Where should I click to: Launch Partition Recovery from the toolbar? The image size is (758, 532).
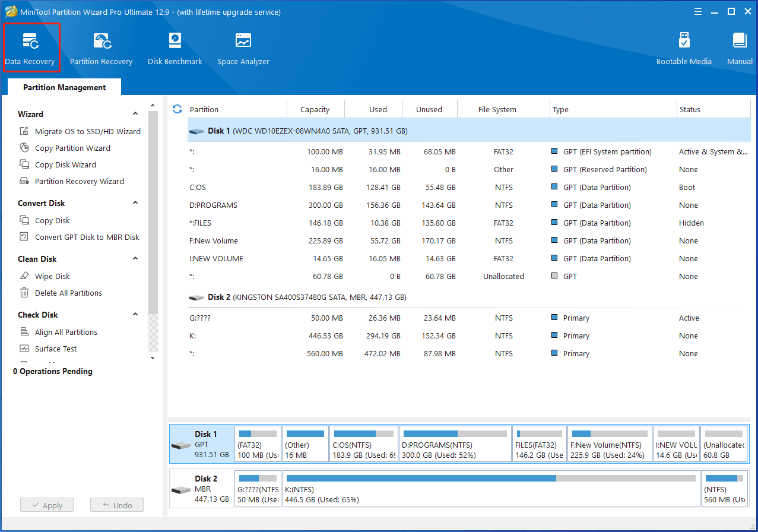(x=101, y=47)
